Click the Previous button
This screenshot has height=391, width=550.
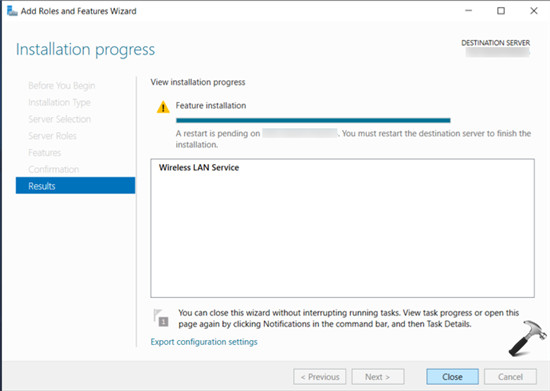[320, 377]
